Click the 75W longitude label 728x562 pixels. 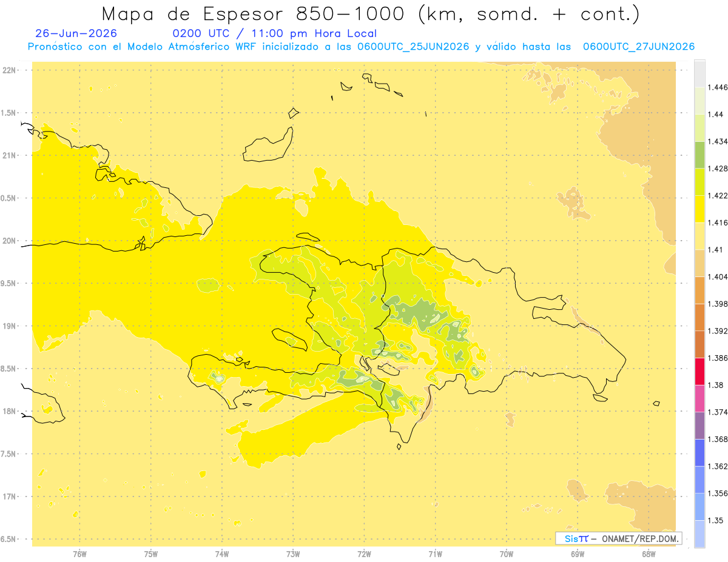151,554
